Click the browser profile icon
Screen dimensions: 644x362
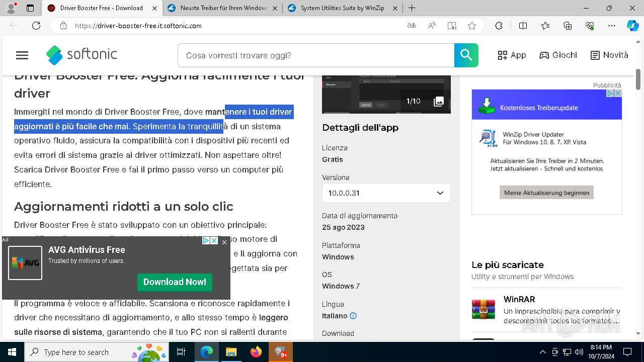coord(11,8)
